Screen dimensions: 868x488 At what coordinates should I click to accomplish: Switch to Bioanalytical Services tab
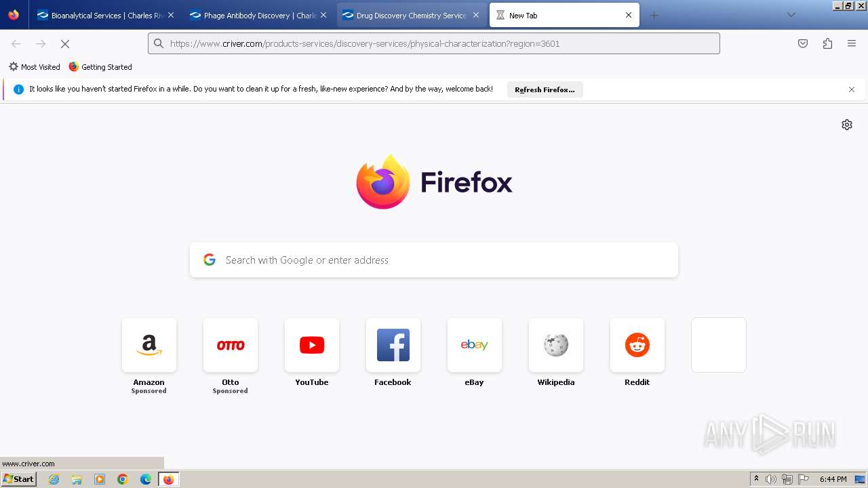[106, 15]
